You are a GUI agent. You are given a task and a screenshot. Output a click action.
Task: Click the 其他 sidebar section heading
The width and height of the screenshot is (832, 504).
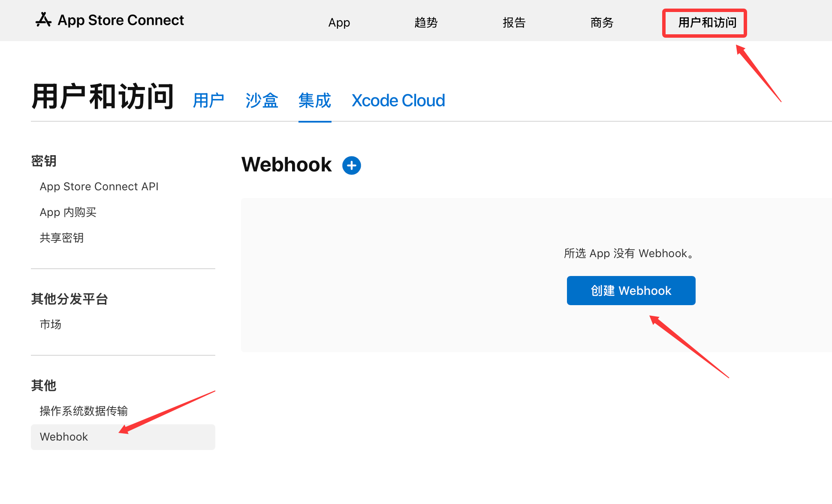pyautogui.click(x=44, y=385)
